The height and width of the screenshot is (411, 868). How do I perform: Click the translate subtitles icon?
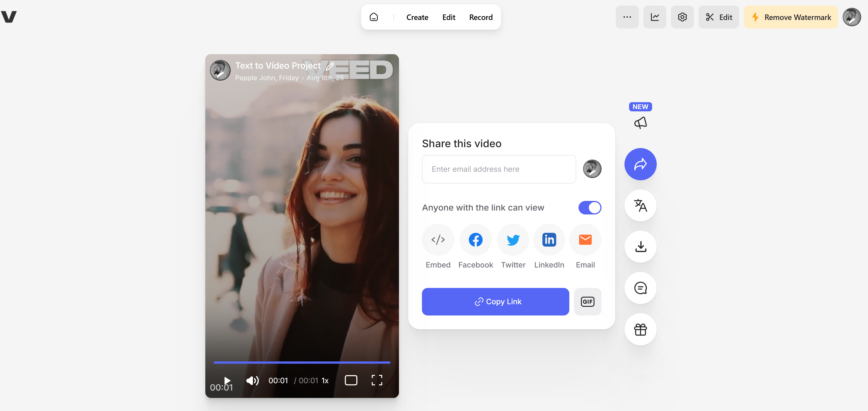pyautogui.click(x=640, y=205)
